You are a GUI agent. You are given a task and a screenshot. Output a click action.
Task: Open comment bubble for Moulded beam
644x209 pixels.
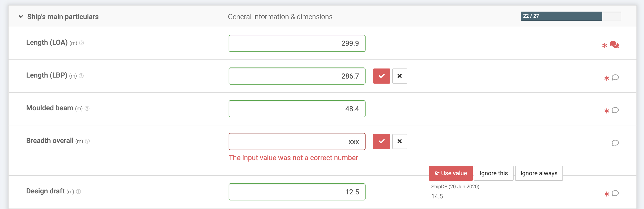click(615, 110)
